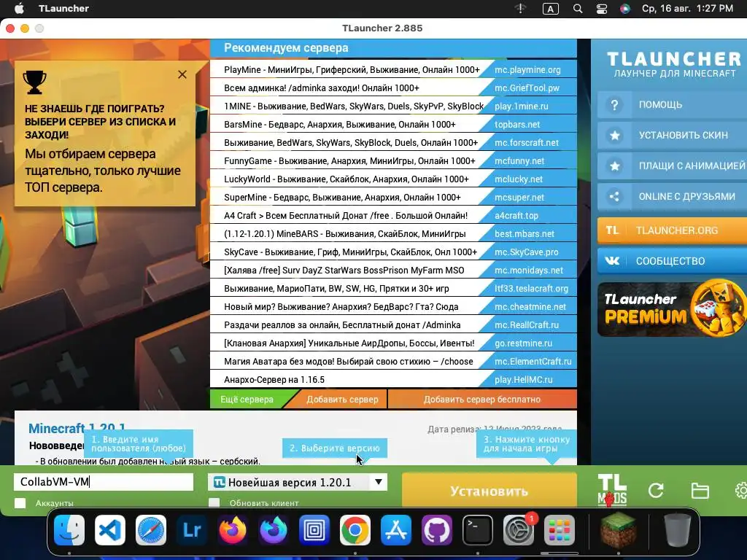
Task: Open Launchpad grid icon in dock
Action: [x=560, y=530]
